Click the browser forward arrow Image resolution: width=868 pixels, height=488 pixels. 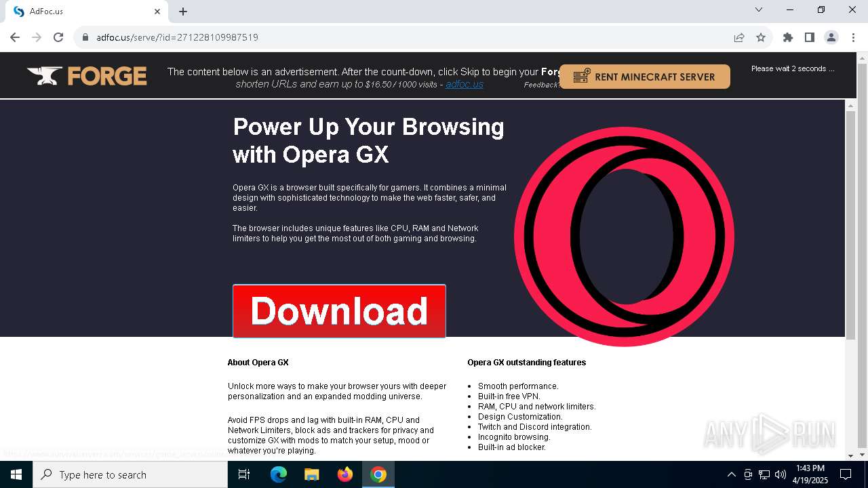point(37,37)
